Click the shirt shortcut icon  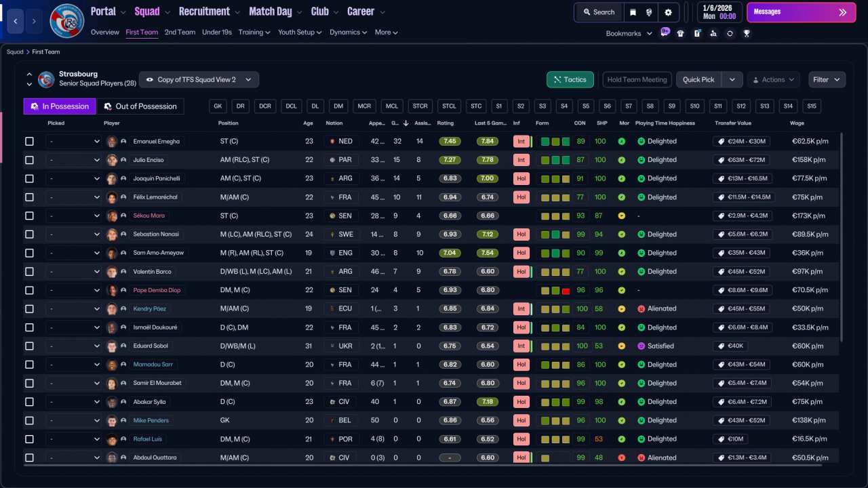click(680, 33)
